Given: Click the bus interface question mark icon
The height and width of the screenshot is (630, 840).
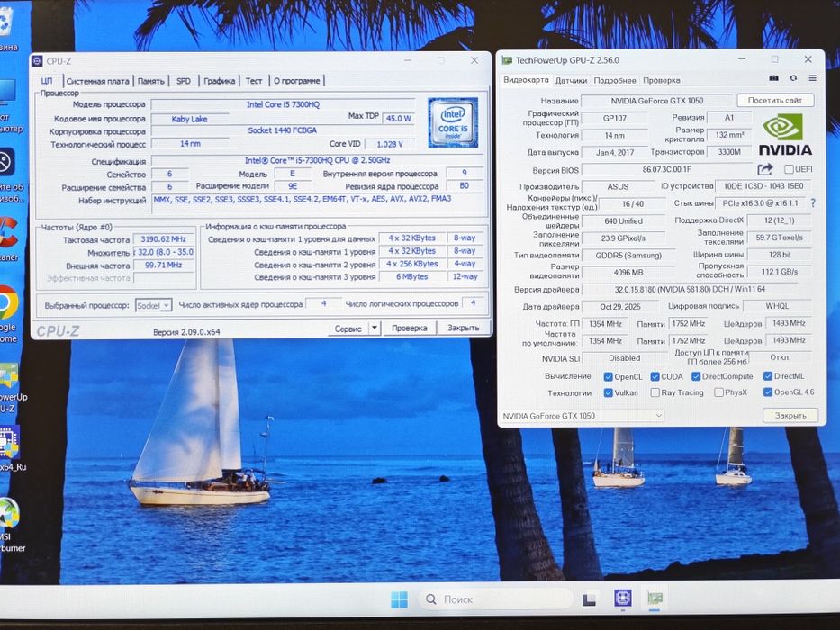Looking at the screenshot, I should click(813, 203).
